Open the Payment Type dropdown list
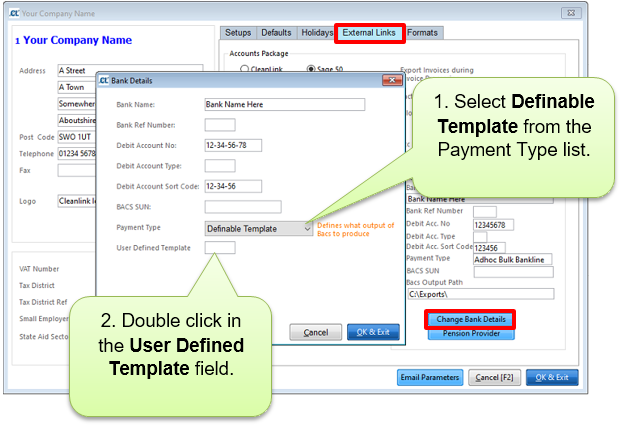Viewport: 622px width, 428px height. click(307, 228)
